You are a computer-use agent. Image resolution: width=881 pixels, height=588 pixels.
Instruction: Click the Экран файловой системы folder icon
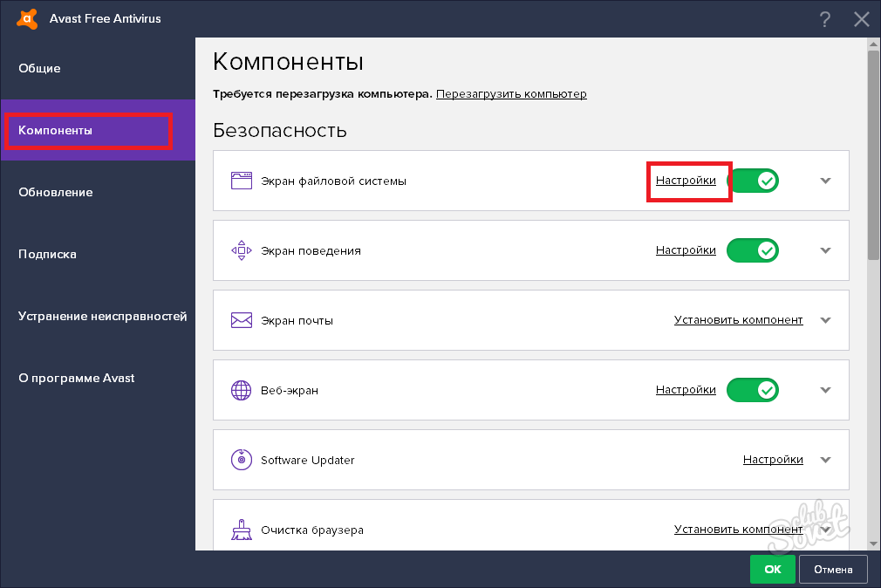(241, 181)
